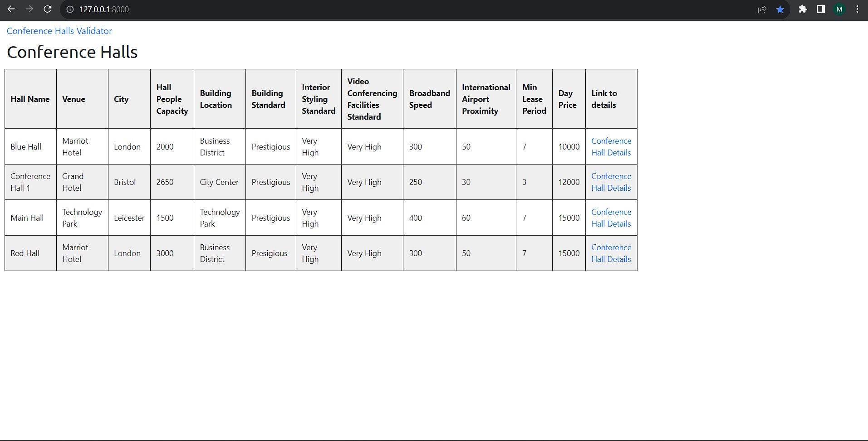Click the profile avatar icon labeled M
This screenshot has width=868, height=441.
[x=839, y=9]
